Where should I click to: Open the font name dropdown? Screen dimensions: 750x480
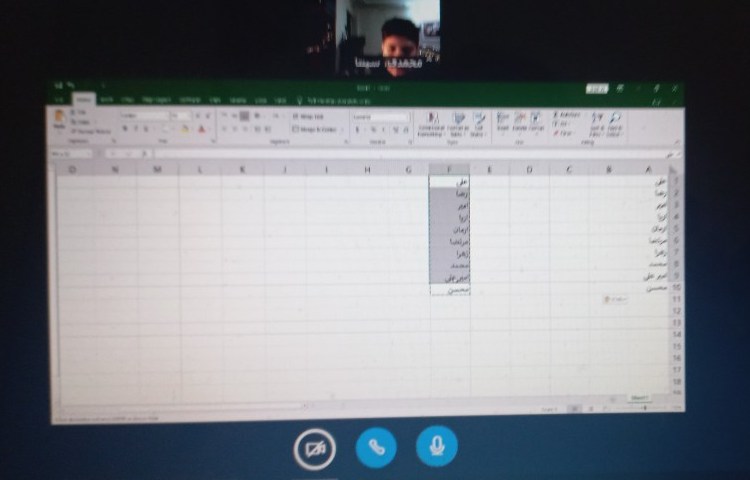click(143, 116)
